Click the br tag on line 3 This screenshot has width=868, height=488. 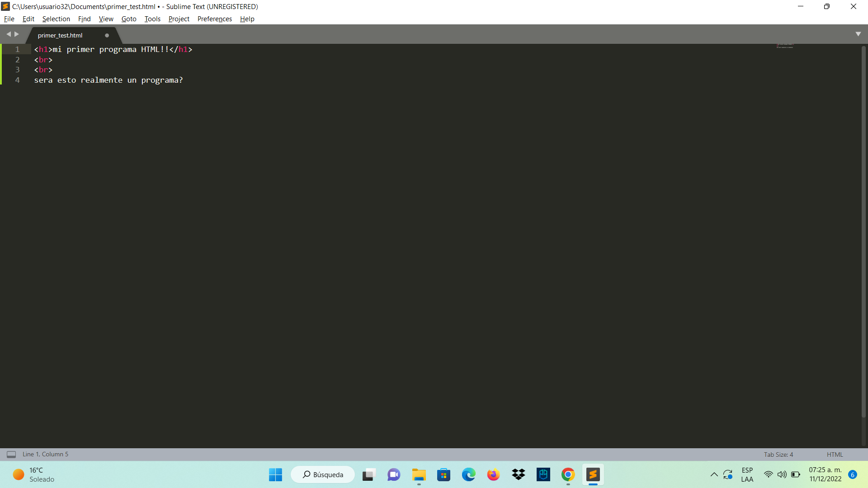(43, 70)
